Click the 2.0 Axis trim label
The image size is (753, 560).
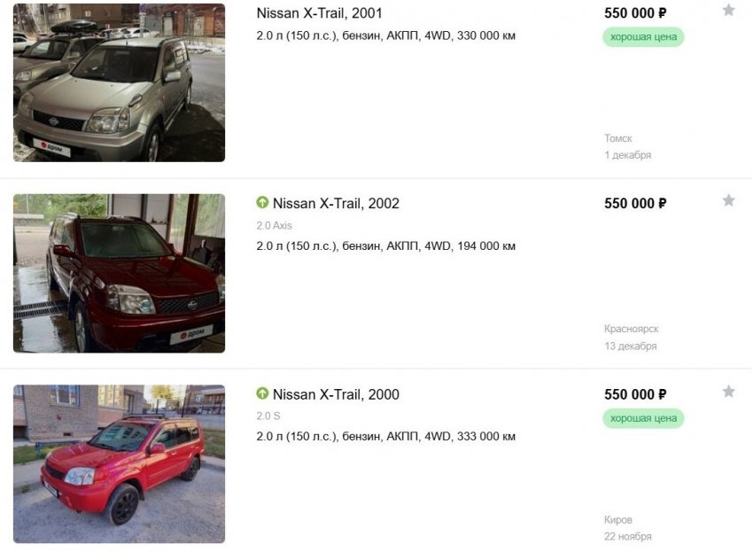[275, 225]
